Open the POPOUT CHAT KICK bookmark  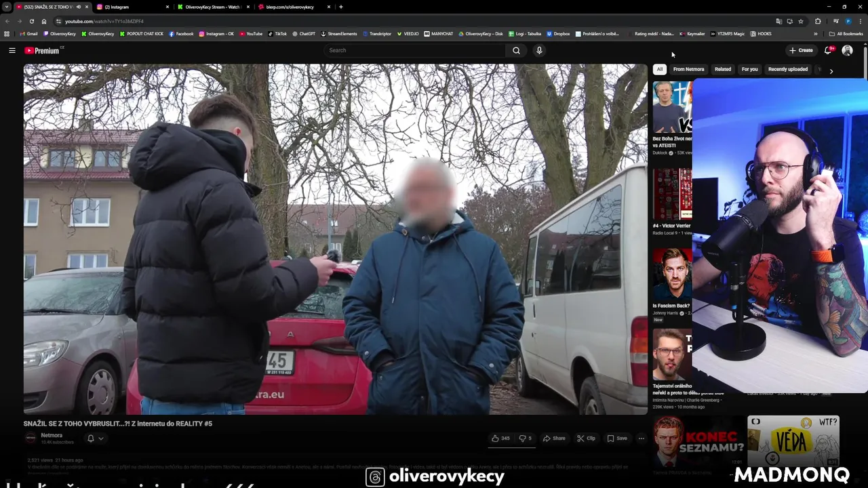pos(142,33)
